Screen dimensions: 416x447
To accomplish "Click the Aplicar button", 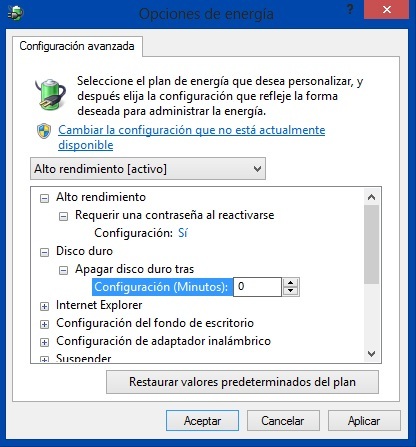I will (364, 421).
